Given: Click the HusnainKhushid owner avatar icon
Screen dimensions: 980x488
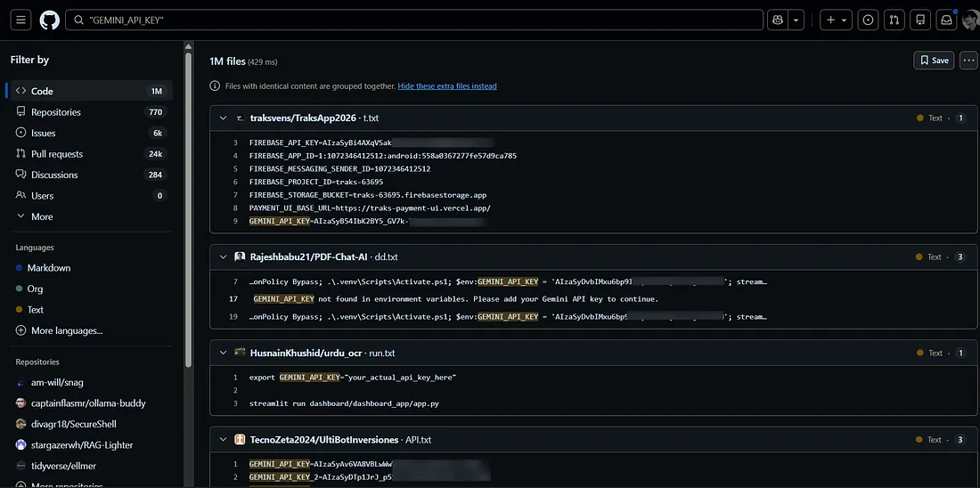Looking at the screenshot, I should 240,353.
